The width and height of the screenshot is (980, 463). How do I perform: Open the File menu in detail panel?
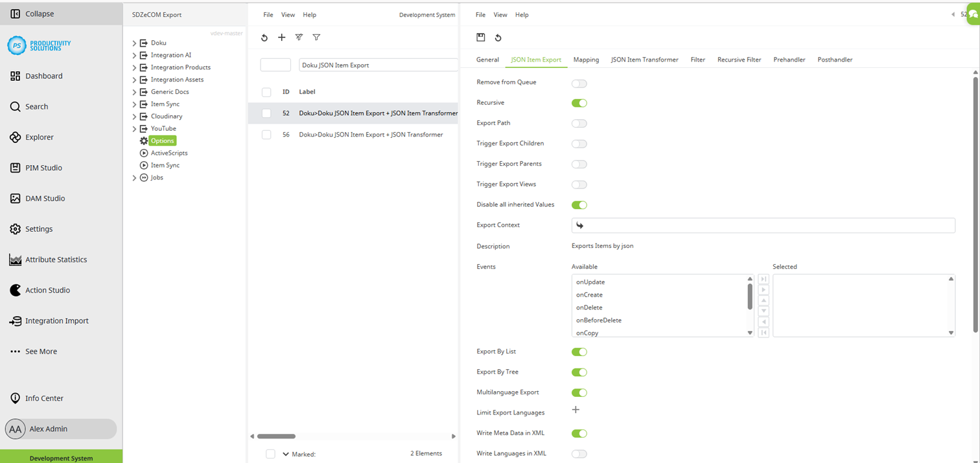coord(480,15)
